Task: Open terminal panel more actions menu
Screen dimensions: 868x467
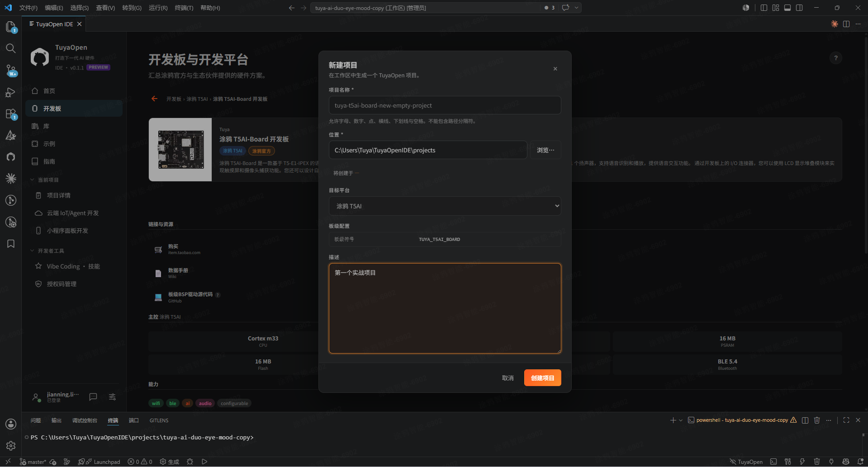Action: pos(829,420)
